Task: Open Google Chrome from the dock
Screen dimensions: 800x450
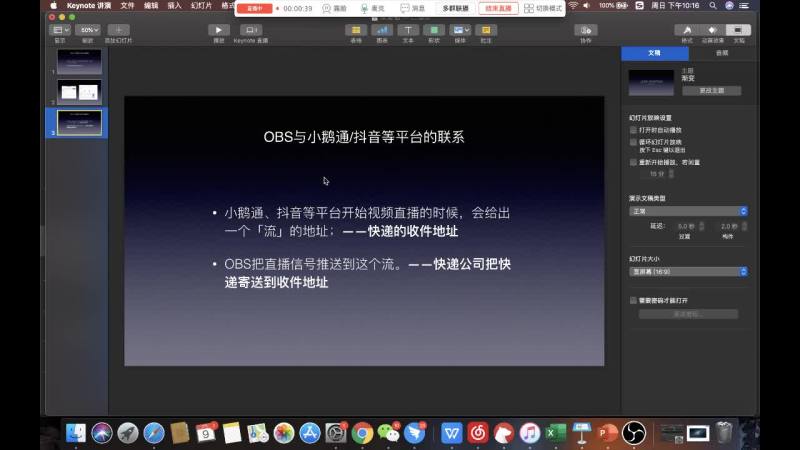Action: pyautogui.click(x=362, y=433)
